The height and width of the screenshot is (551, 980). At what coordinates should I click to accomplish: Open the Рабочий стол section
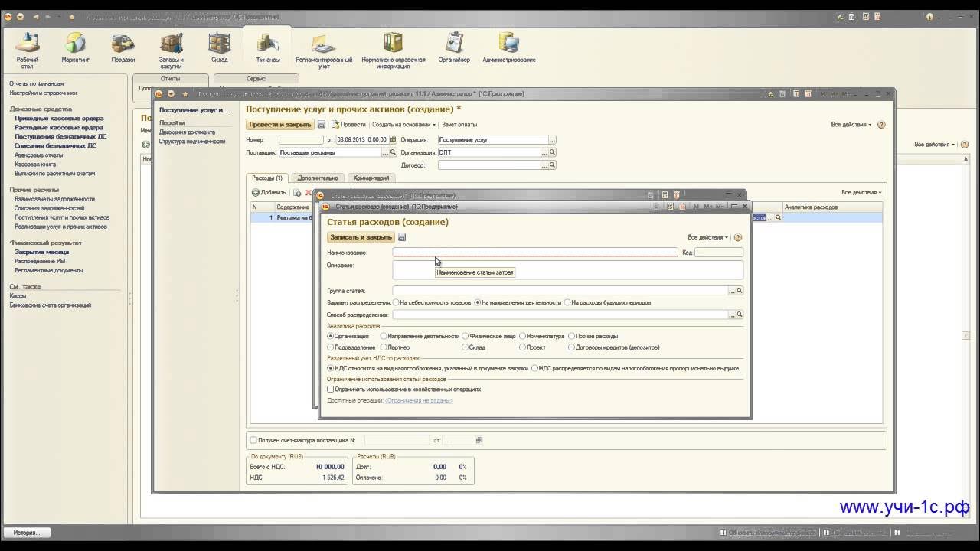28,51
